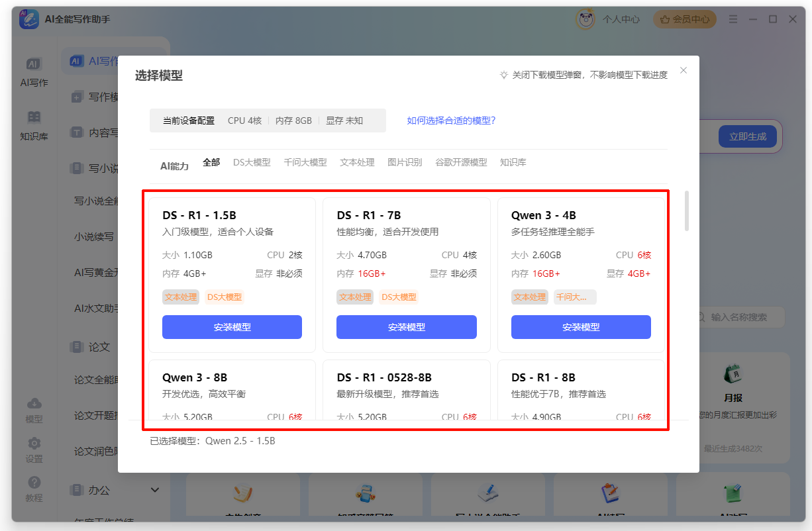Click the 输入名称搜索 search field
Screen dimensions: 812x531
[743, 317]
